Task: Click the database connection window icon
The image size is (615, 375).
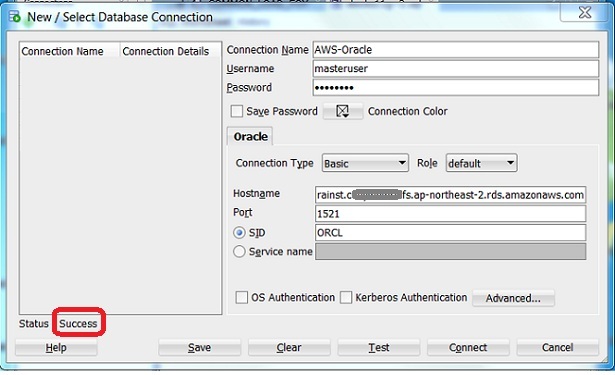Action: 15,17
